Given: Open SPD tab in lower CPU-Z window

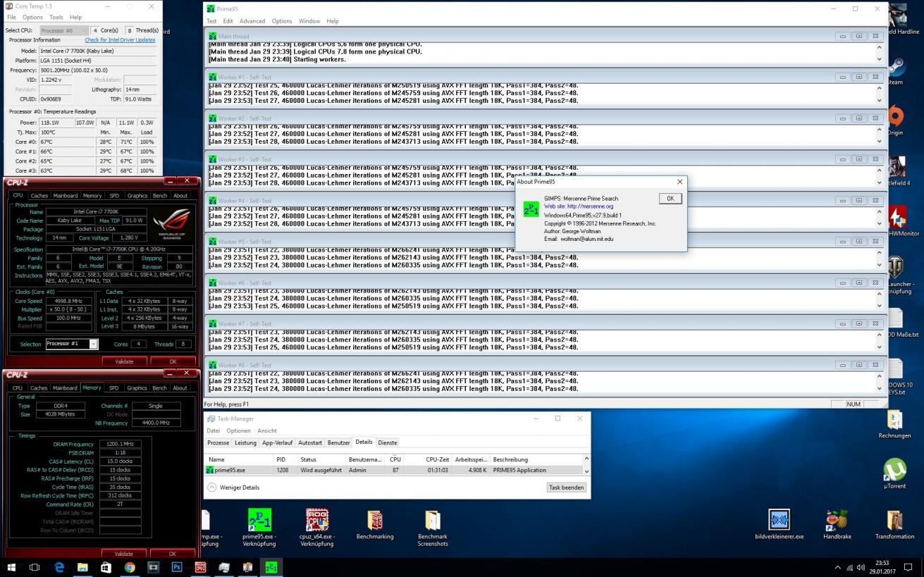Looking at the screenshot, I should click(x=113, y=387).
